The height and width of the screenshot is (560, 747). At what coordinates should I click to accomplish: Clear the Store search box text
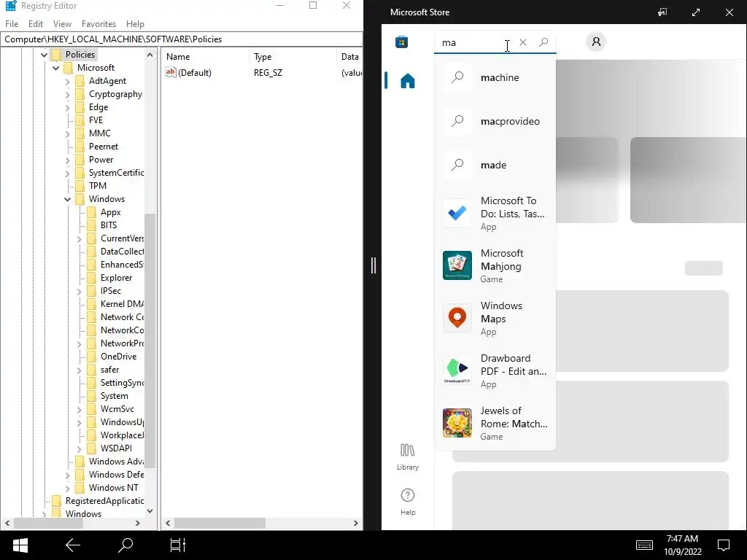[x=523, y=42]
